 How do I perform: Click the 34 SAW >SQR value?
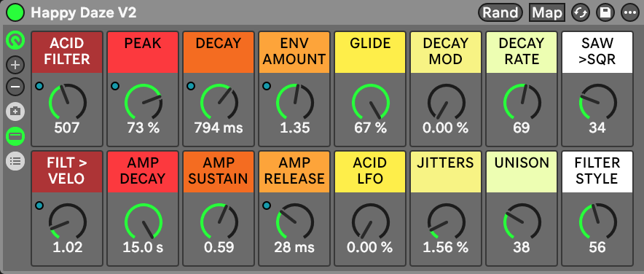tap(597, 128)
